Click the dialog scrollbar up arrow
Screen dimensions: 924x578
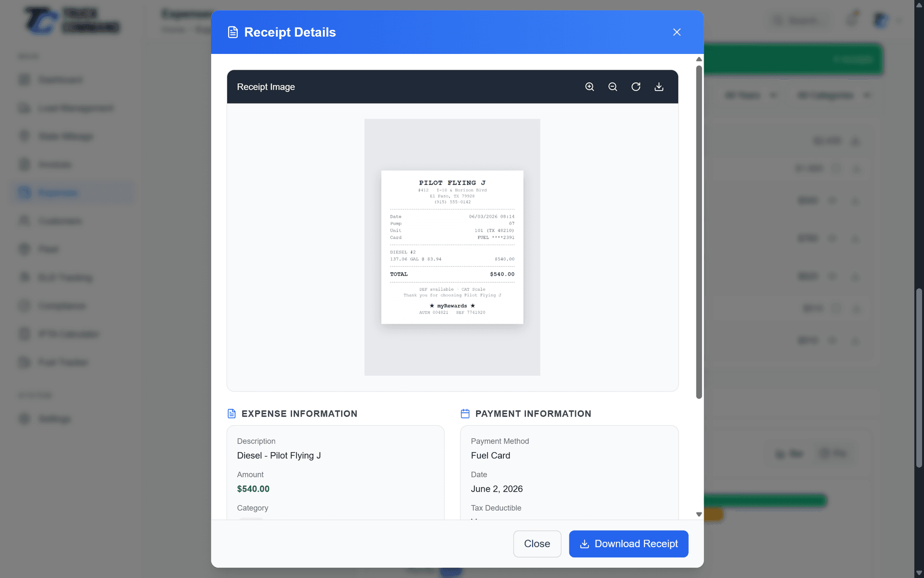pos(699,59)
